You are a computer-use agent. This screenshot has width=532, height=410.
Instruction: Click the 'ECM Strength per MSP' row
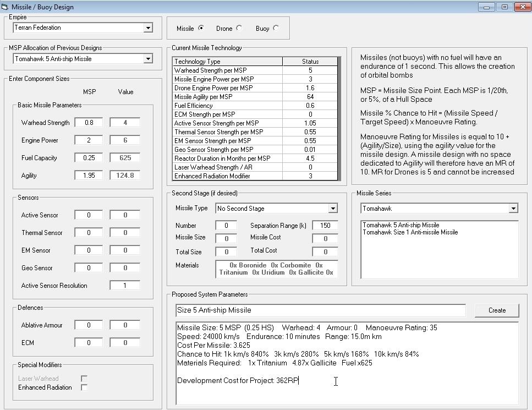pyautogui.click(x=255, y=114)
